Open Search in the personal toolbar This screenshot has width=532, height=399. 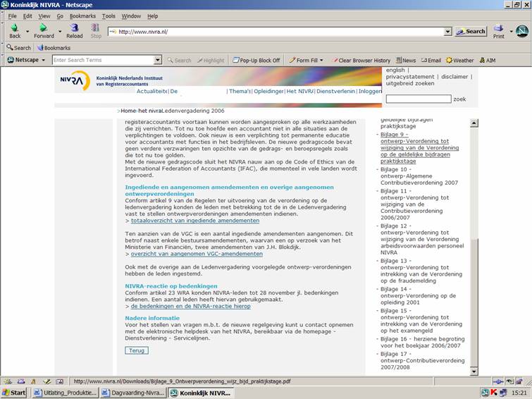click(x=18, y=48)
